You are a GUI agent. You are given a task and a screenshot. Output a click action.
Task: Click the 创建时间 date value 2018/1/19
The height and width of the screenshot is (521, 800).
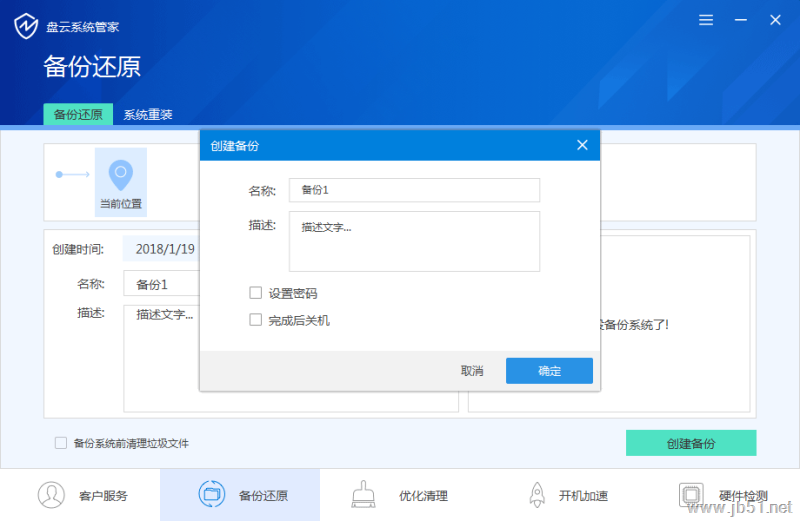click(x=165, y=249)
